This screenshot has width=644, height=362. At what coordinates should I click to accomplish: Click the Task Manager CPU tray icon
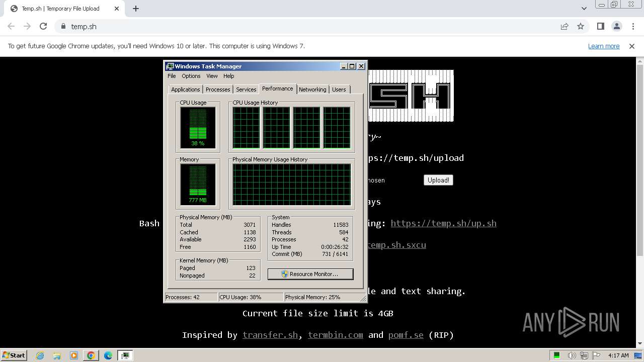coord(557,355)
